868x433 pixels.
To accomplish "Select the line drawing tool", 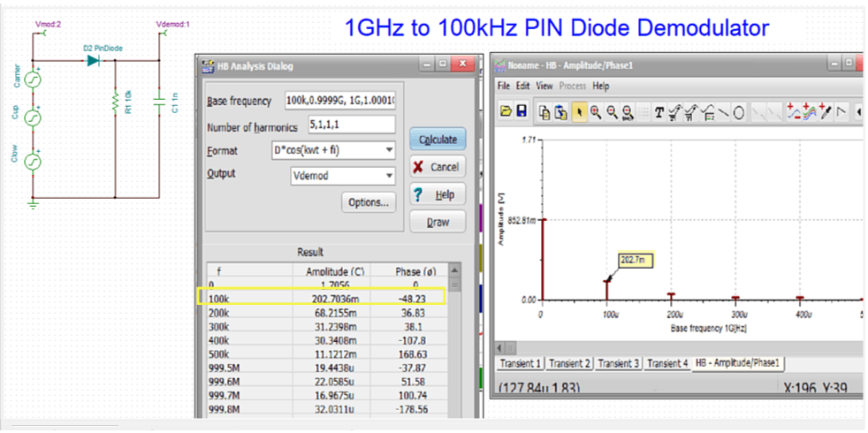I will pyautogui.click(x=722, y=111).
